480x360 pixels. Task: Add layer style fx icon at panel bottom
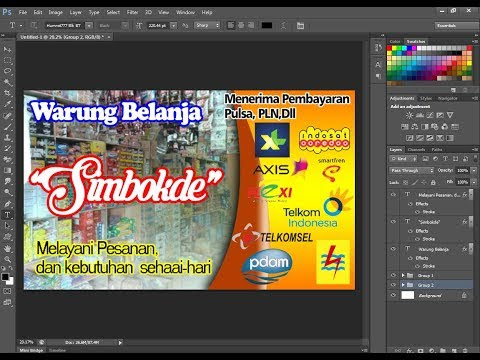[410, 351]
